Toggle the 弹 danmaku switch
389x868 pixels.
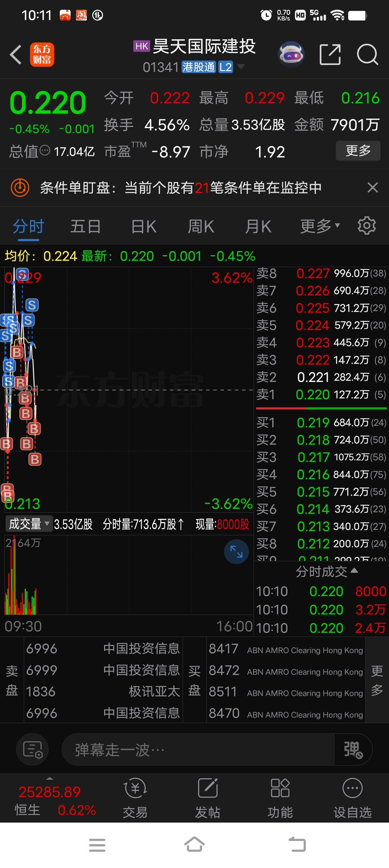353,750
